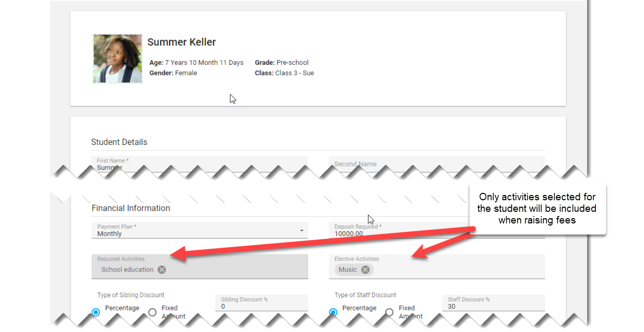Screen dimensions: 644x332
Task: Click Summer Keller's profile photo
Action: pyautogui.click(x=118, y=58)
